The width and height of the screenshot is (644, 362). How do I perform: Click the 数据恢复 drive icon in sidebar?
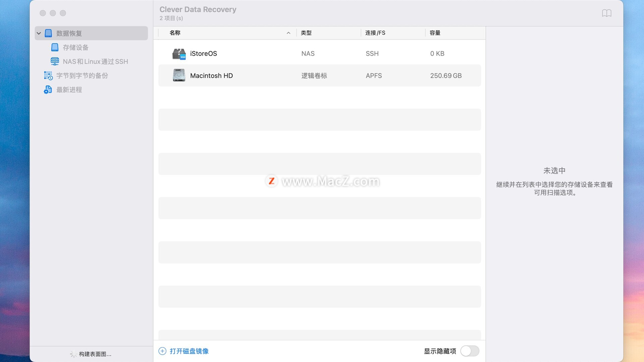[x=48, y=33]
